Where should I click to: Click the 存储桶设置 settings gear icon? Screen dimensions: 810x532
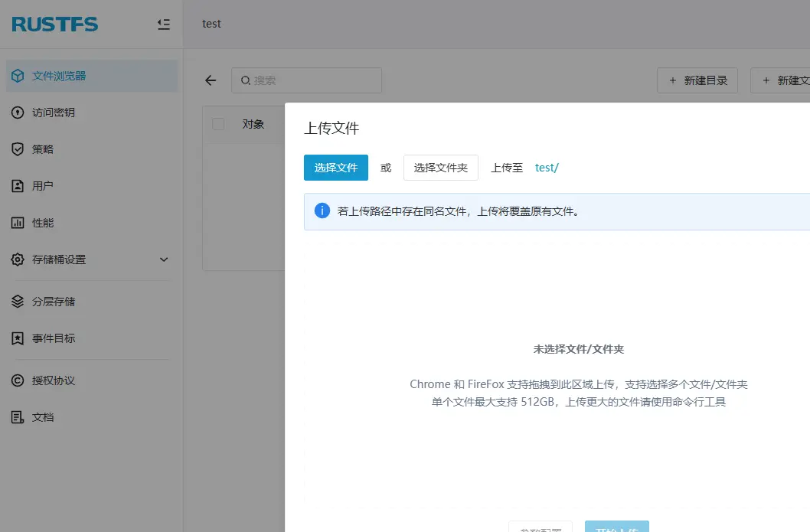coord(17,259)
